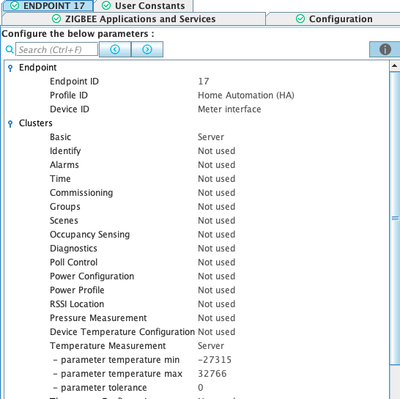Click the search magnifier icon
The width and height of the screenshot is (400, 399).
coord(10,50)
